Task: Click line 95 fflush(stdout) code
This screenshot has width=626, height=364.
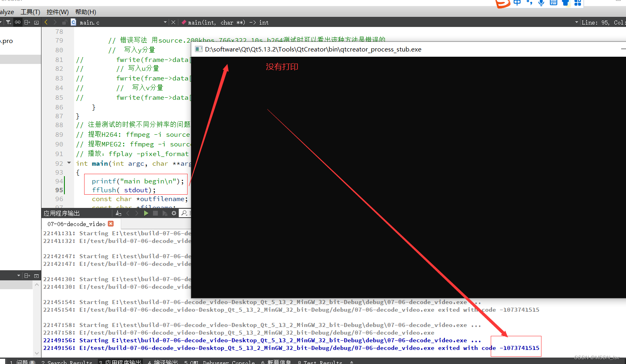Action: tap(124, 190)
